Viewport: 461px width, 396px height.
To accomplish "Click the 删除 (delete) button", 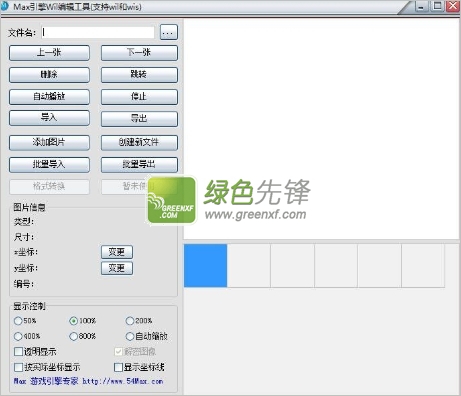I will pyautogui.click(x=49, y=75).
